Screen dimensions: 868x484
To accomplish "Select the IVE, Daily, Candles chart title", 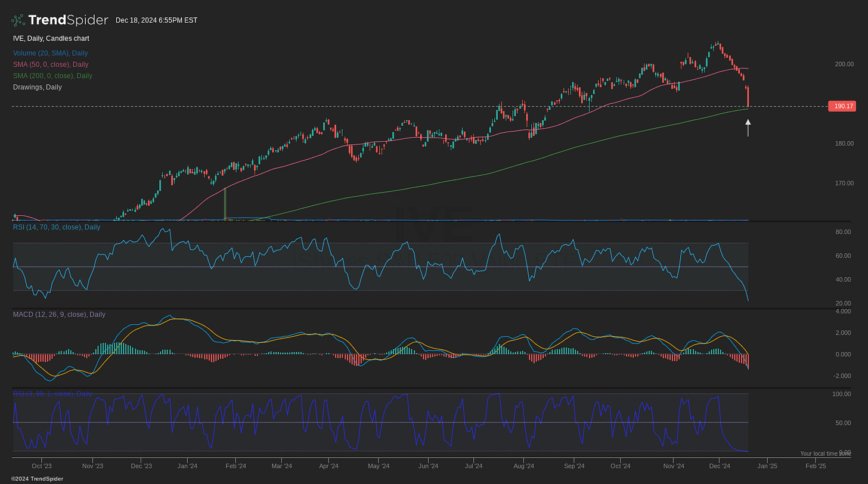I will 51,38.
